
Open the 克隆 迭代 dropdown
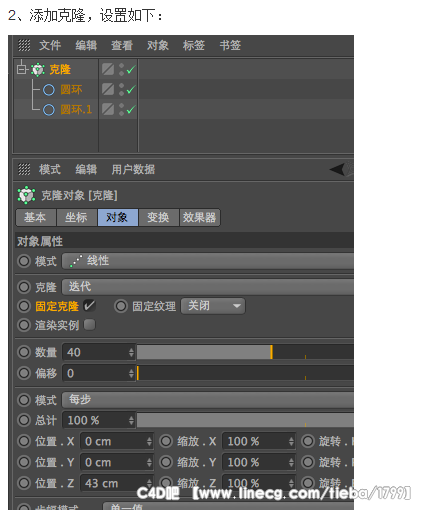pos(208,287)
